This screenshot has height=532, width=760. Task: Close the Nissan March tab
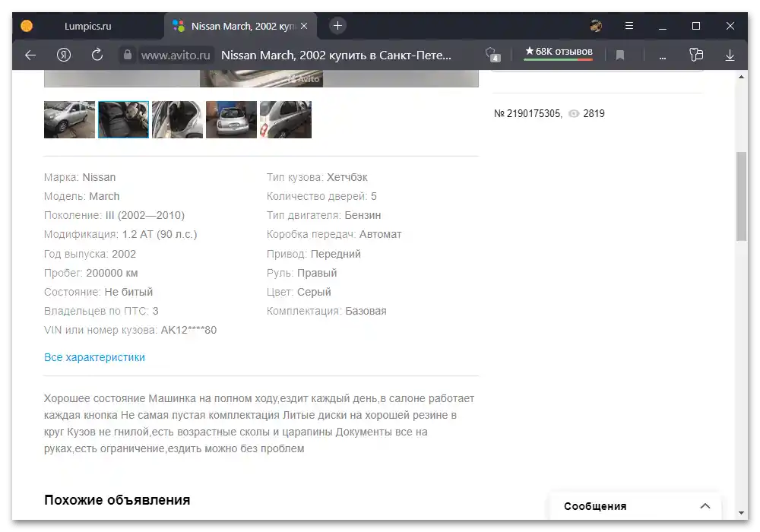tap(304, 26)
